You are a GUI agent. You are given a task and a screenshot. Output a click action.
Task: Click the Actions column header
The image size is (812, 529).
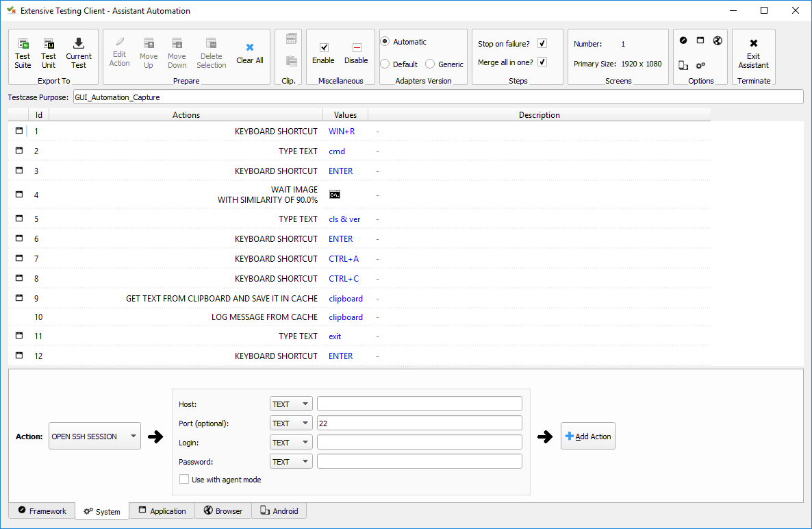coord(186,115)
